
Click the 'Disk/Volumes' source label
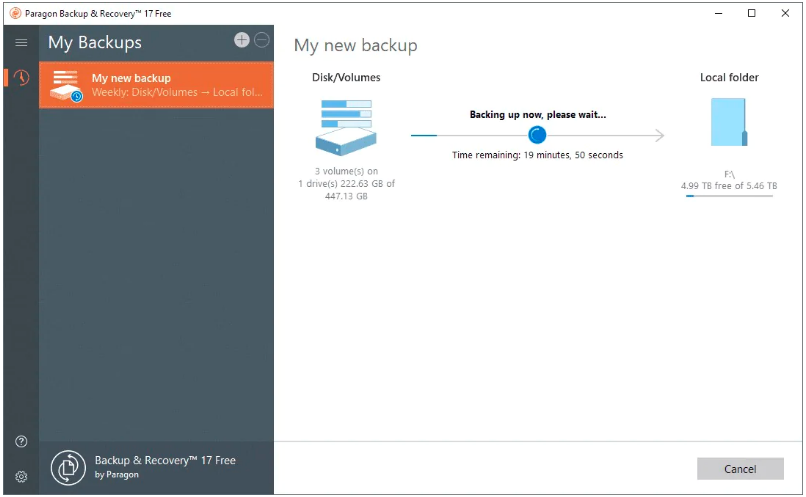[346, 78]
